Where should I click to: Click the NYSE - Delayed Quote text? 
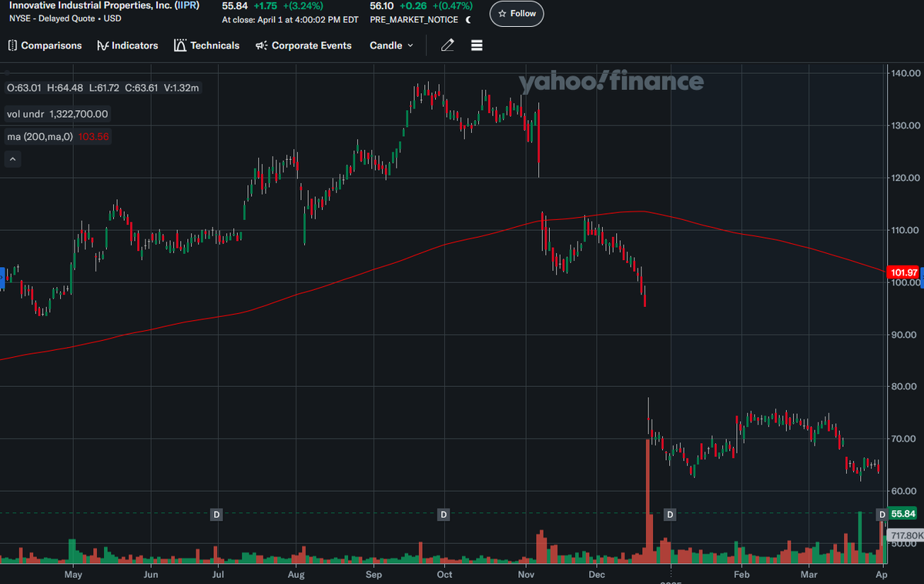click(65, 18)
